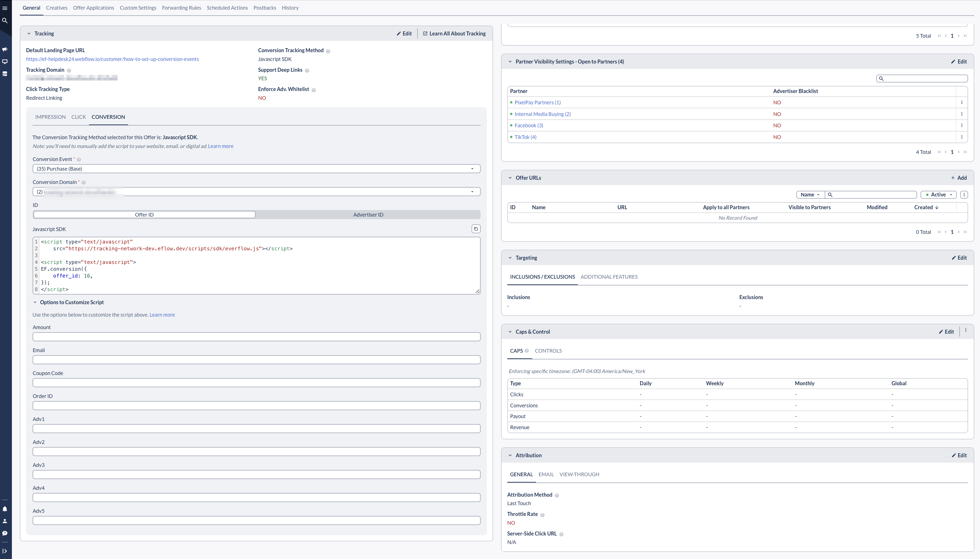This screenshot has width=980, height=559.
Task: Open notifications bell in the sidebar
Action: [5, 509]
